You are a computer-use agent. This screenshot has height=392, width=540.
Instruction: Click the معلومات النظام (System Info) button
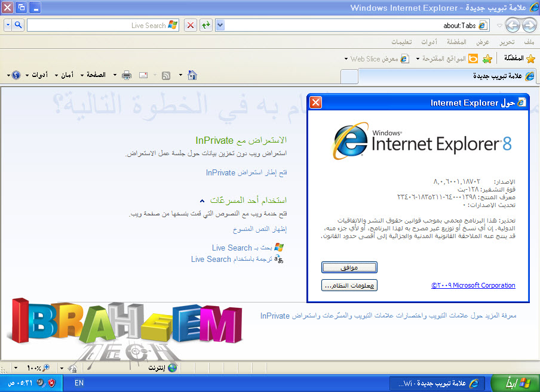pos(349,285)
